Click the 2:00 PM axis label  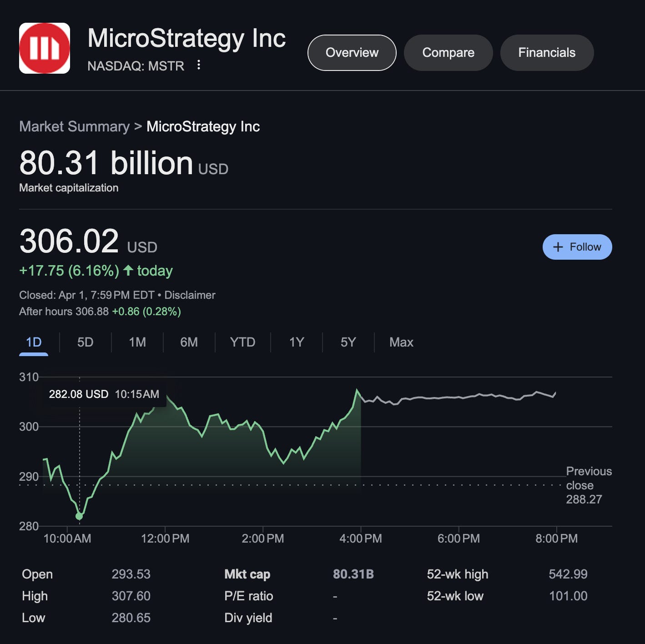pyautogui.click(x=263, y=538)
